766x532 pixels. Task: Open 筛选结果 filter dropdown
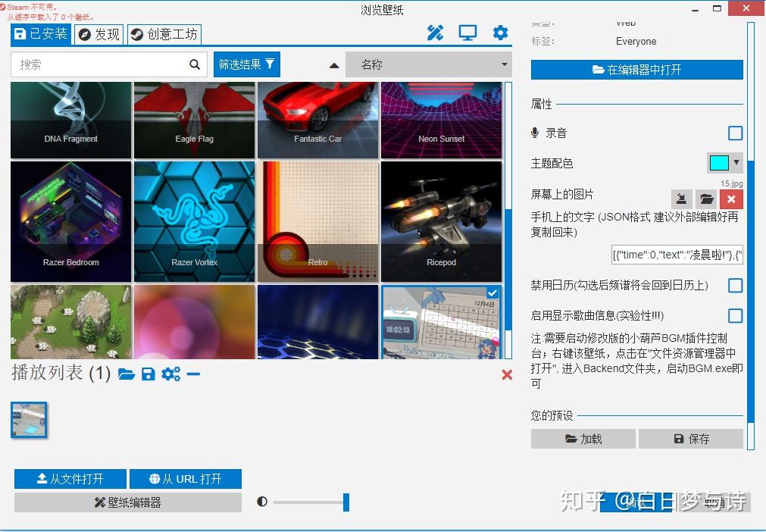pyautogui.click(x=247, y=64)
